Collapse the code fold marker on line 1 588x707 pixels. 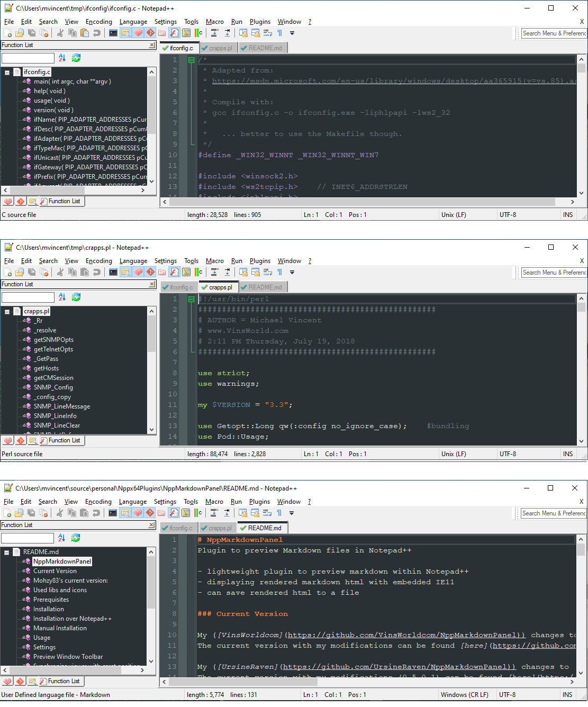[x=191, y=60]
